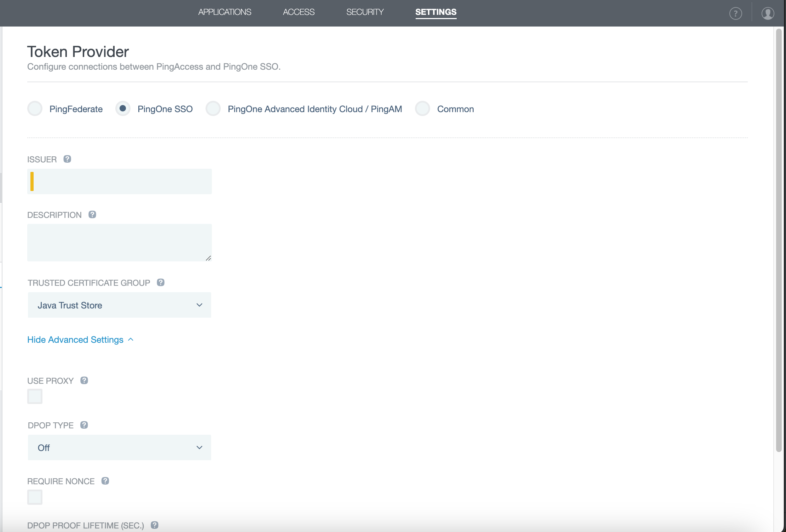Choose PingOne Advanced Identity Cloud / PingAM option

coord(213,109)
